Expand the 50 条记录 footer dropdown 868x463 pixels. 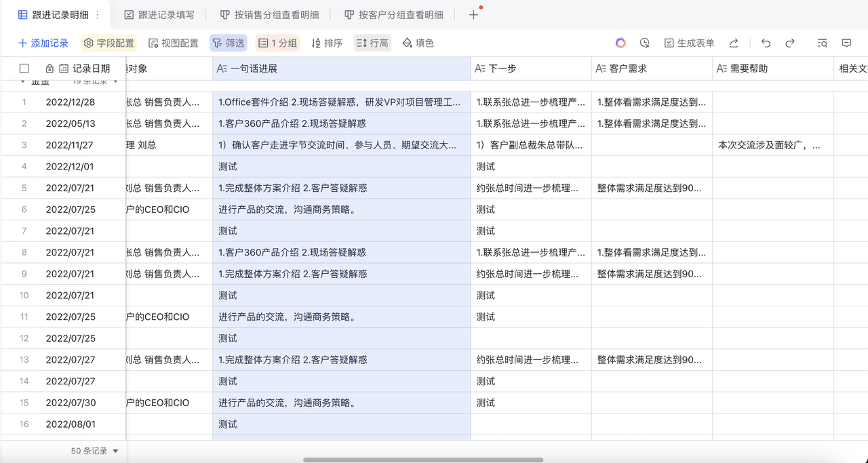(x=115, y=451)
